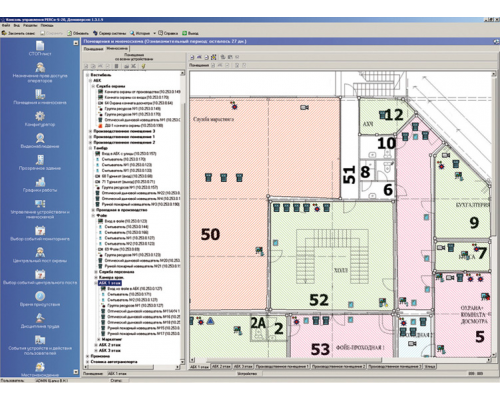This screenshot has width=500, height=400.
Task: Expand the Стоянка автотранспорта node
Action: coord(87,362)
